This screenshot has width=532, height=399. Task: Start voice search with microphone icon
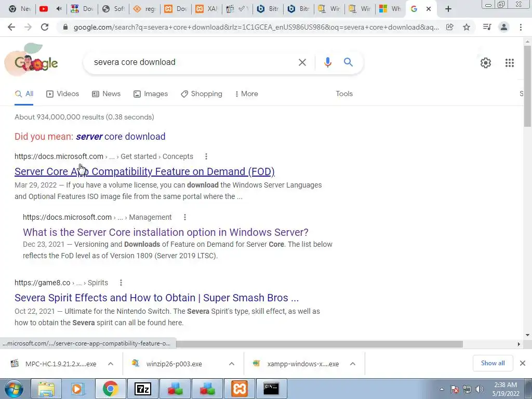tap(327, 62)
